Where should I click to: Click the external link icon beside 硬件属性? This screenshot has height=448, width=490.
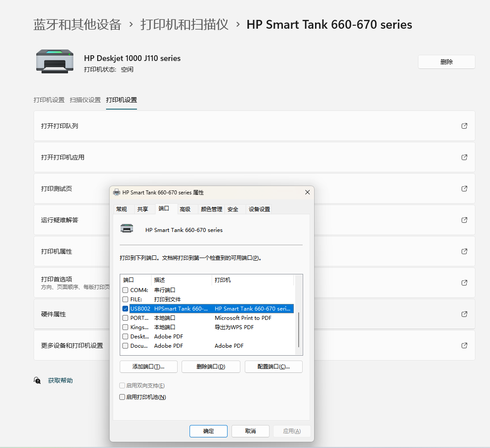point(464,314)
